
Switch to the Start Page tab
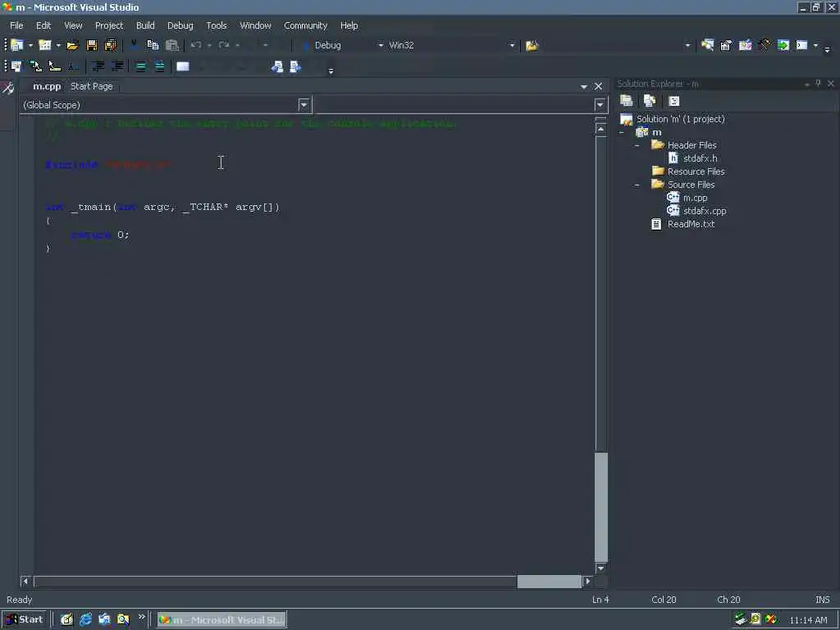pyautogui.click(x=92, y=86)
